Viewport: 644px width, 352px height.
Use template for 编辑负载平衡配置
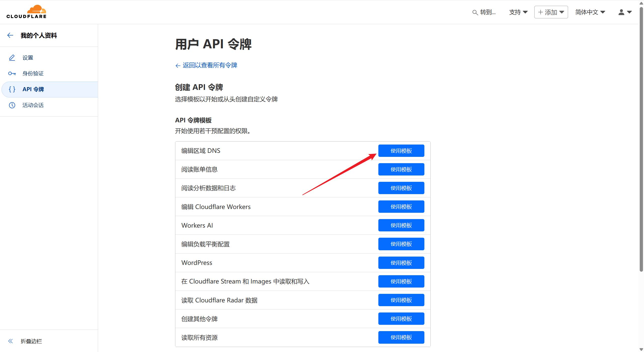(x=401, y=244)
